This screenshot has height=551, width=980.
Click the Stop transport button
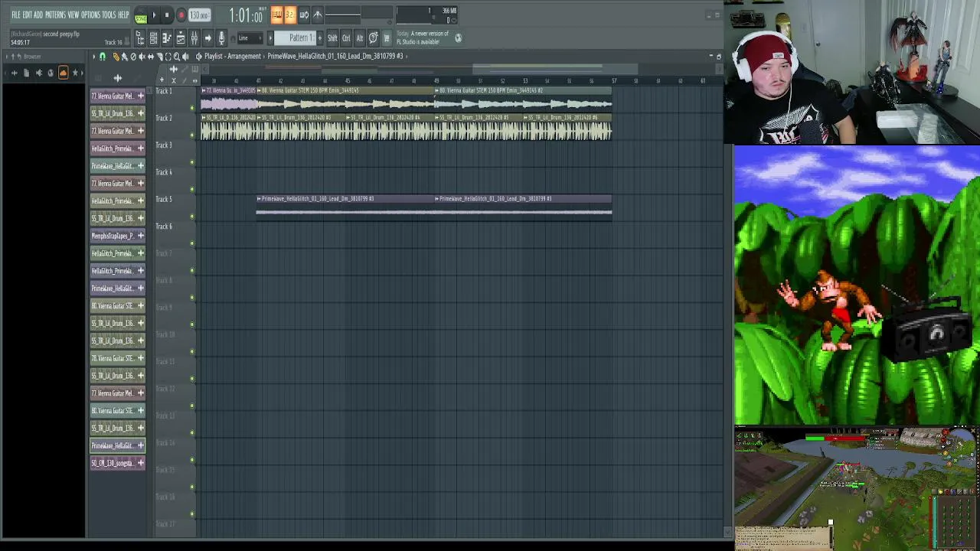pyautogui.click(x=167, y=15)
